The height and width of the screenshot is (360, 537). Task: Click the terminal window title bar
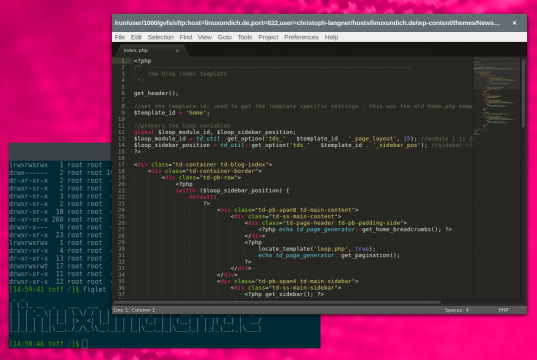tap(61, 152)
